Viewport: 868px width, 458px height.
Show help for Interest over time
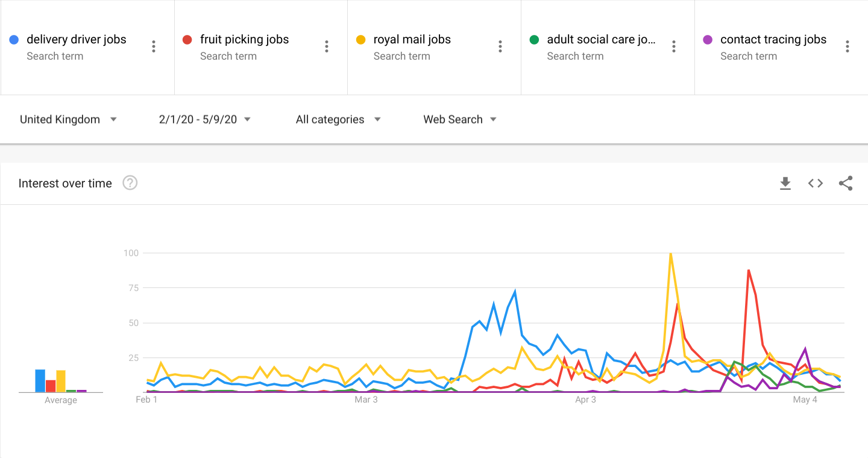point(130,183)
